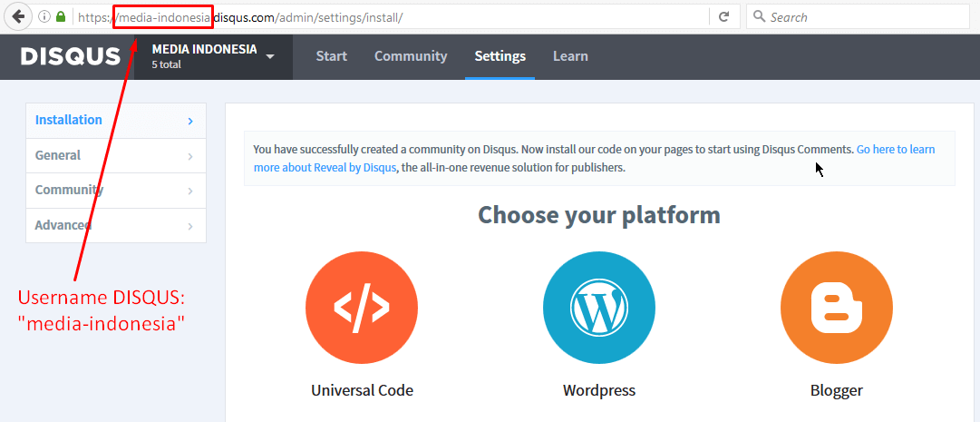
Task: Click the chevron beside Advanced
Action: point(190,226)
